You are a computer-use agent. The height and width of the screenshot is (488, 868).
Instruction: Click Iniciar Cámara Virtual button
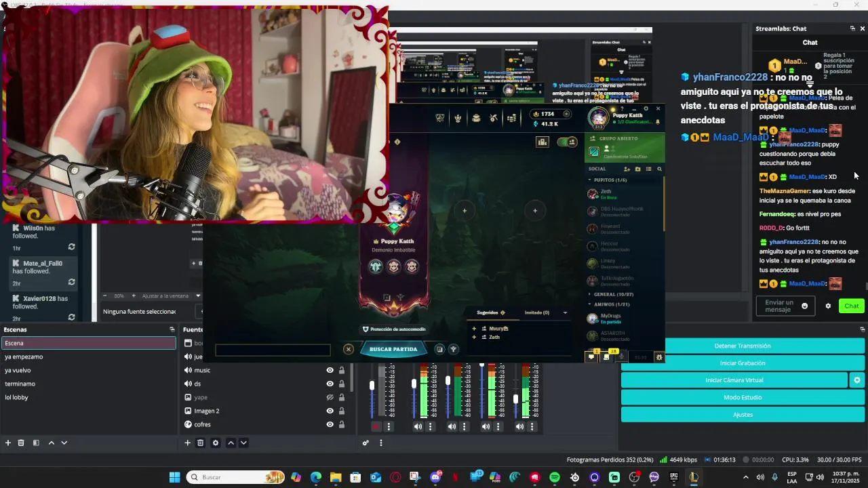click(x=734, y=380)
